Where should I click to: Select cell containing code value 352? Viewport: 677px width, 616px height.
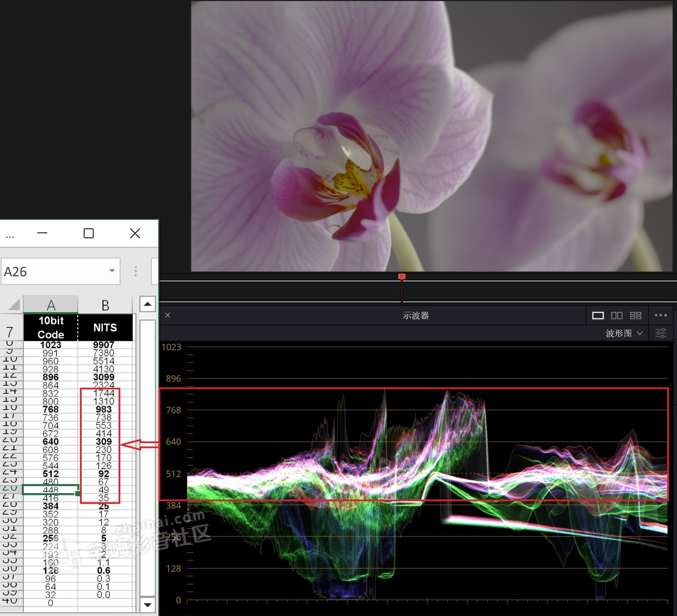[51, 514]
